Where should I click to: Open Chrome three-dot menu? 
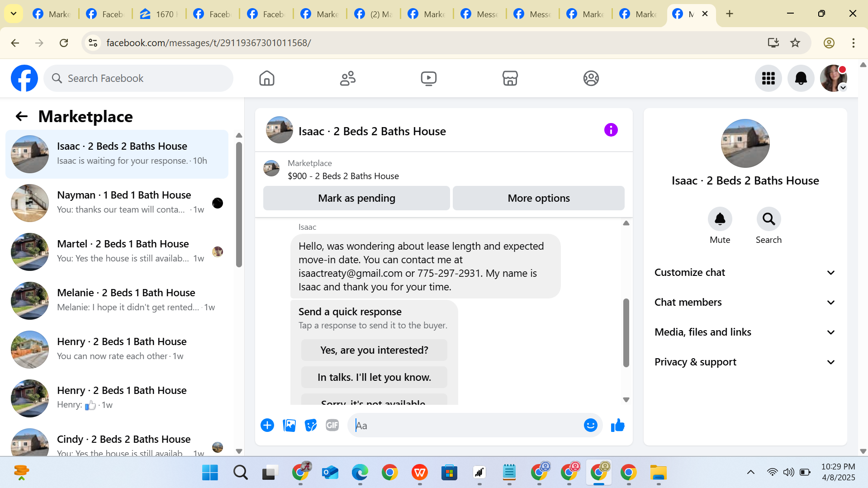[853, 43]
